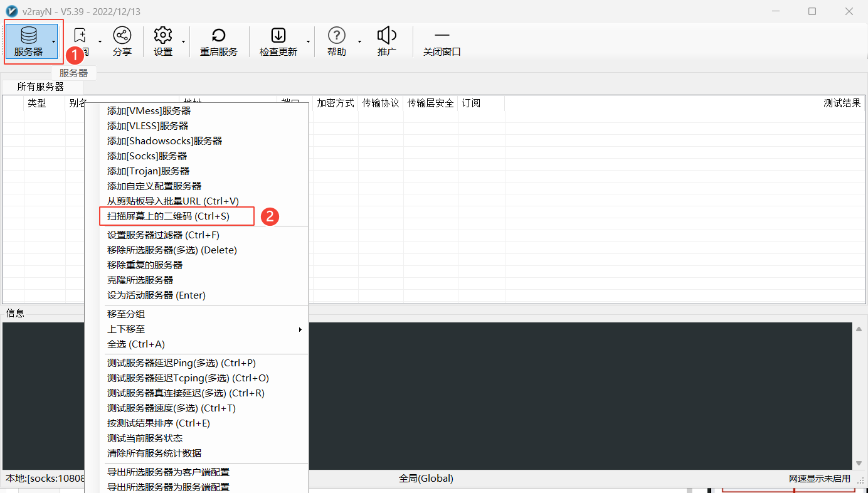868x493 pixels.
Task: Click the 推广 megaphone icon
Action: click(387, 36)
